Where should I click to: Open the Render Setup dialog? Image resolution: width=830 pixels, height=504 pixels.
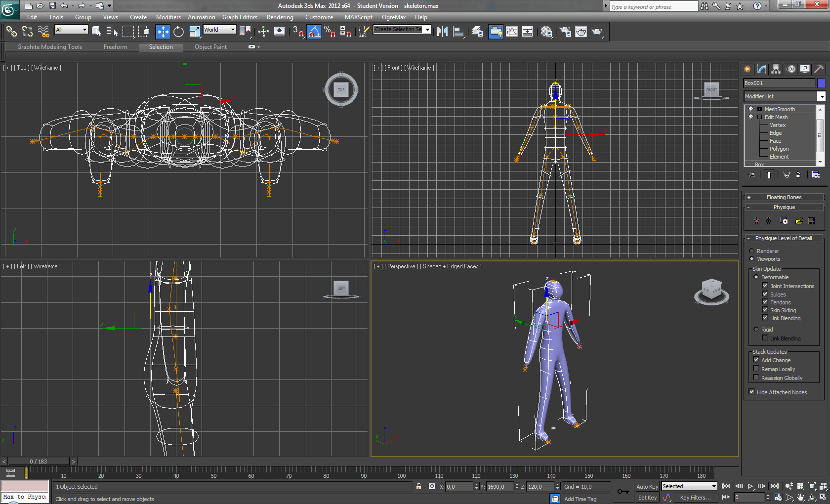click(566, 32)
